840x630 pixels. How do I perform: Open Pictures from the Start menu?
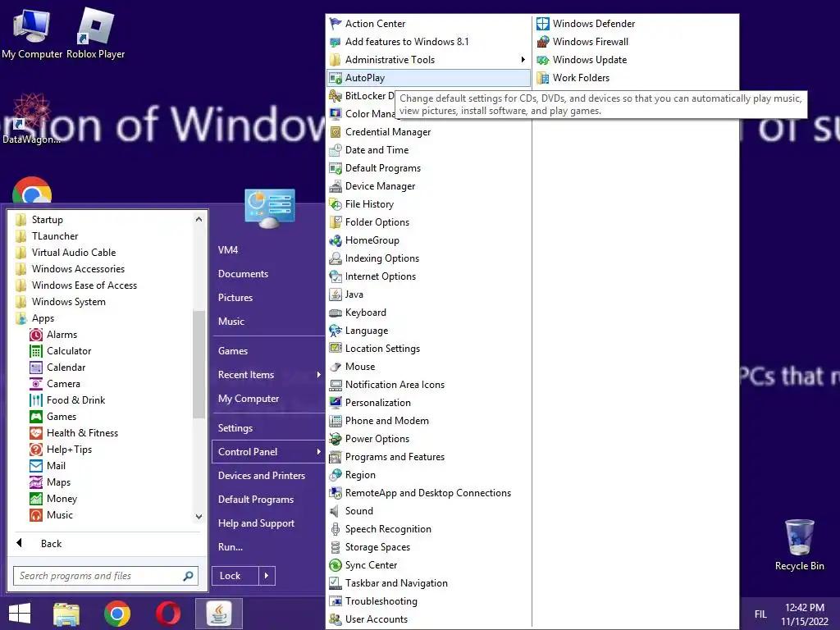[235, 297]
